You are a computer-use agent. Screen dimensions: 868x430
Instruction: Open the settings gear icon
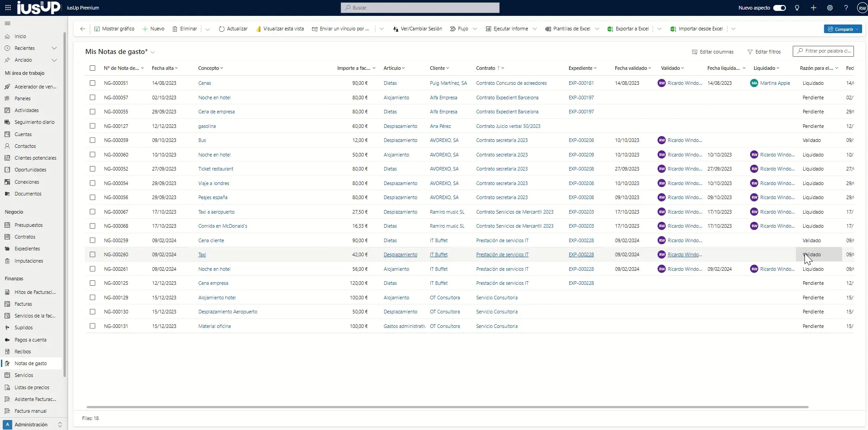(829, 8)
